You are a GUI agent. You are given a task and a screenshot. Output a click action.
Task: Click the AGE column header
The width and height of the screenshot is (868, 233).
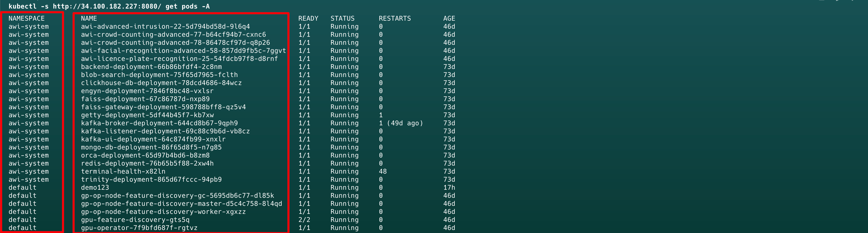coord(449,19)
